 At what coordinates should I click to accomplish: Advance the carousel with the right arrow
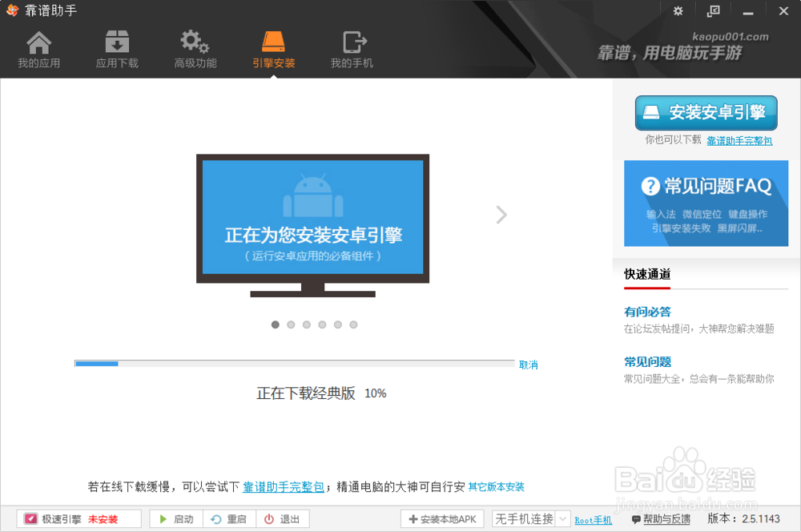pyautogui.click(x=501, y=215)
